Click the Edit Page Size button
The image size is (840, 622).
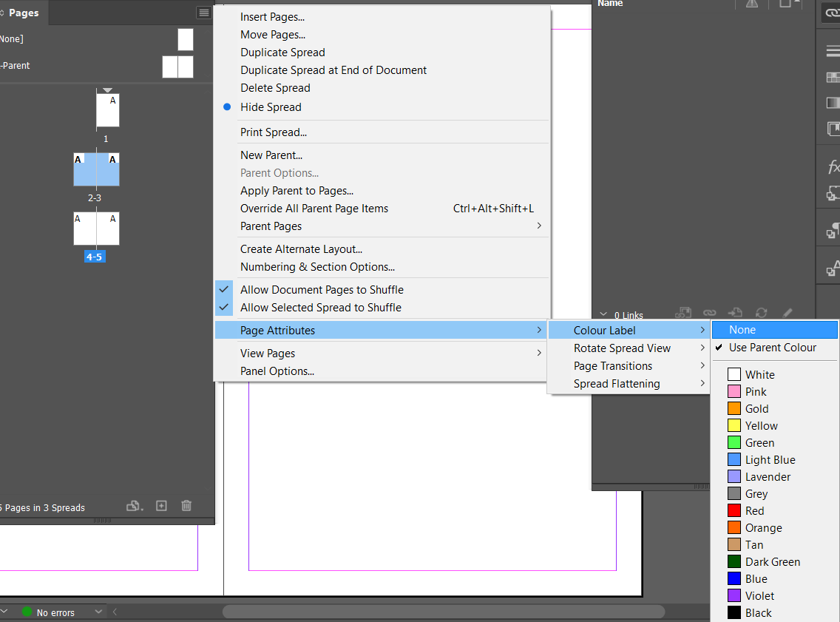134,506
